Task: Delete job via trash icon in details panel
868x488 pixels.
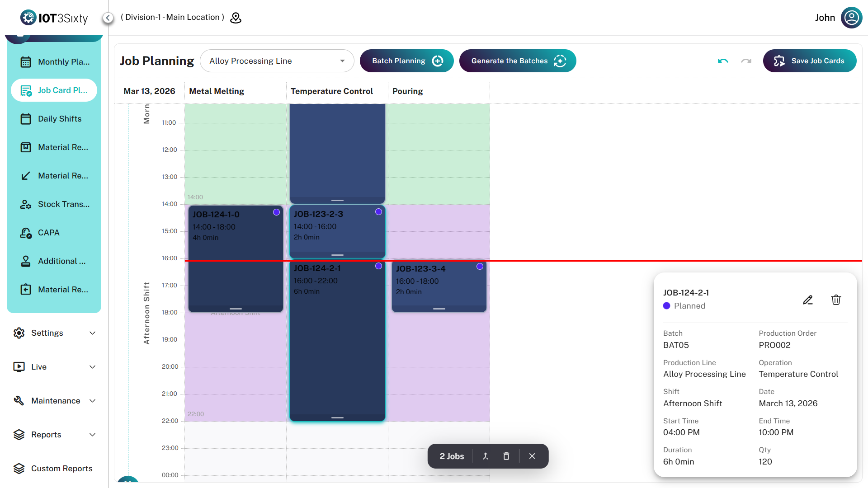Action: (836, 300)
